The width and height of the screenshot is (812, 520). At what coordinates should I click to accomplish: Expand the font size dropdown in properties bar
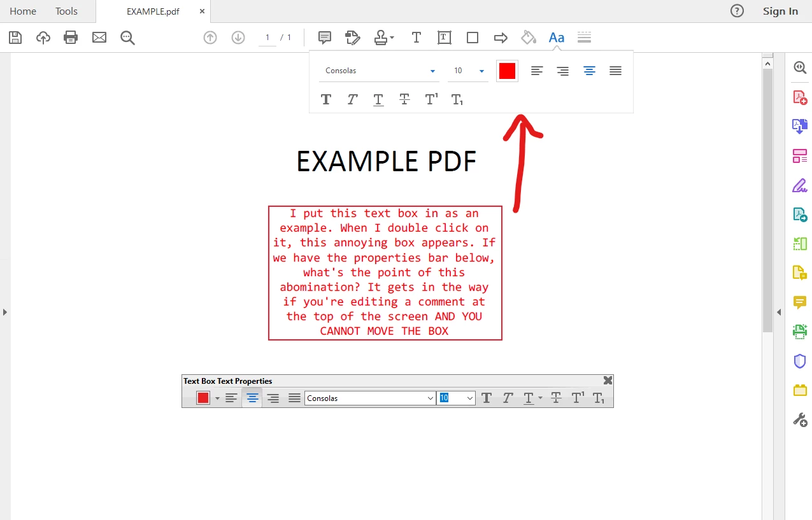(471, 398)
